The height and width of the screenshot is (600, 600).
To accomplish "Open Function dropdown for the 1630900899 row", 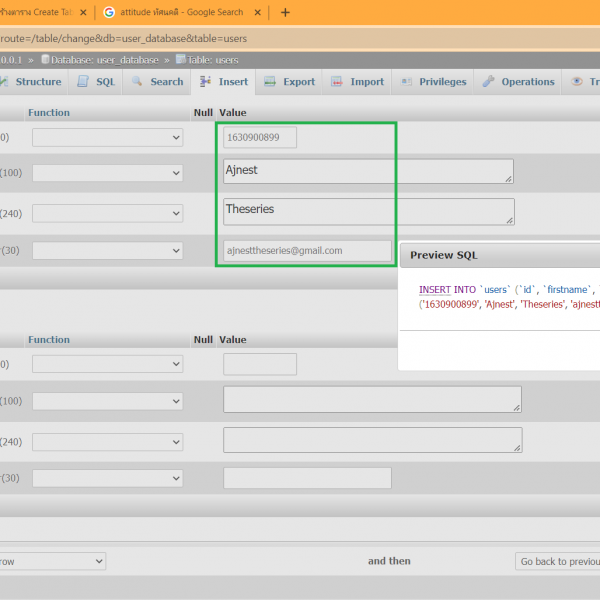I will (x=107, y=138).
